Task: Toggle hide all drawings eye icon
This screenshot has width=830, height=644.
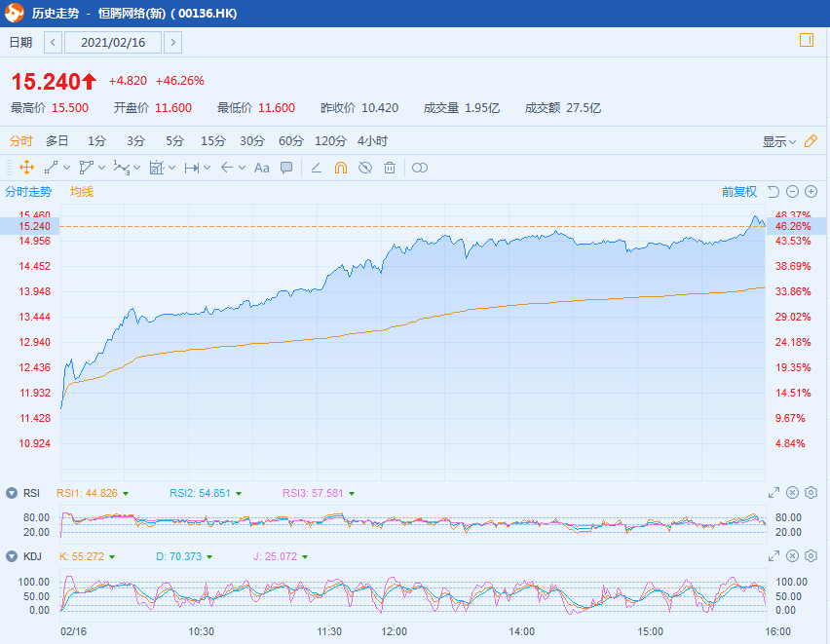Action: 365,168
